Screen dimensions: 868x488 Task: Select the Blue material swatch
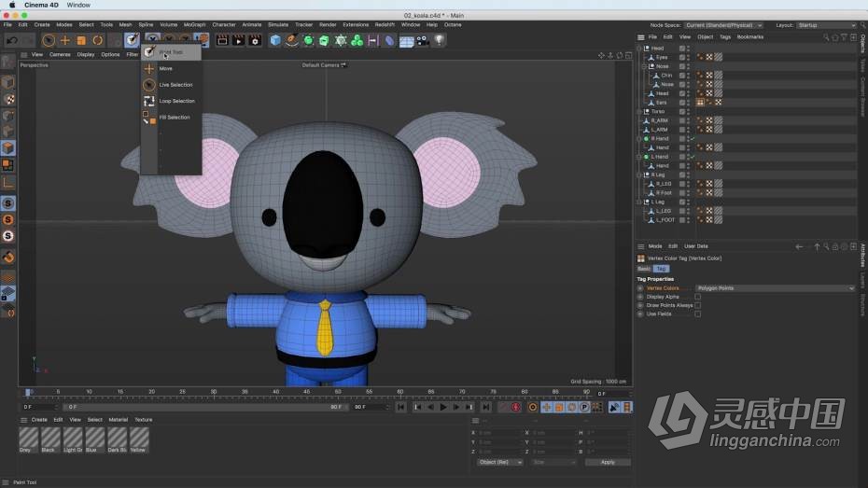[x=94, y=439]
